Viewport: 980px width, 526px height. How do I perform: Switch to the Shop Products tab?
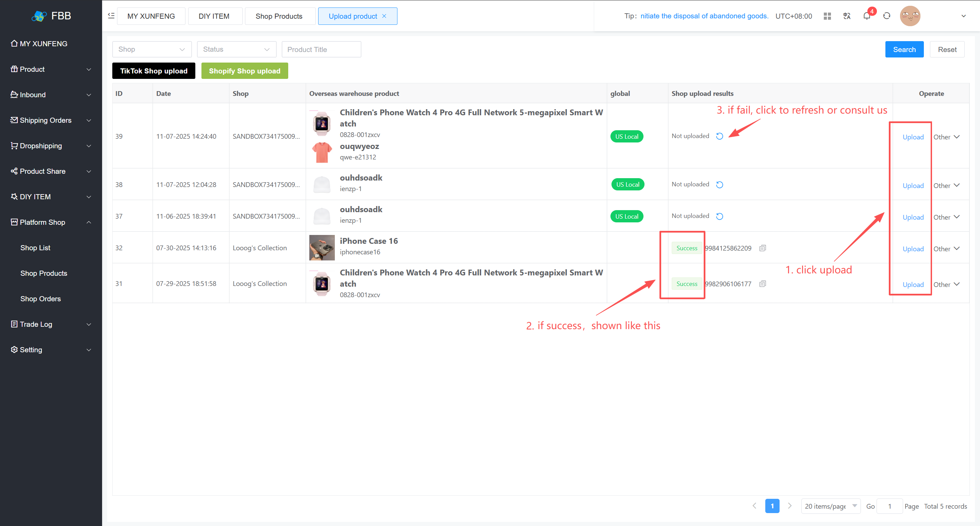tap(279, 16)
